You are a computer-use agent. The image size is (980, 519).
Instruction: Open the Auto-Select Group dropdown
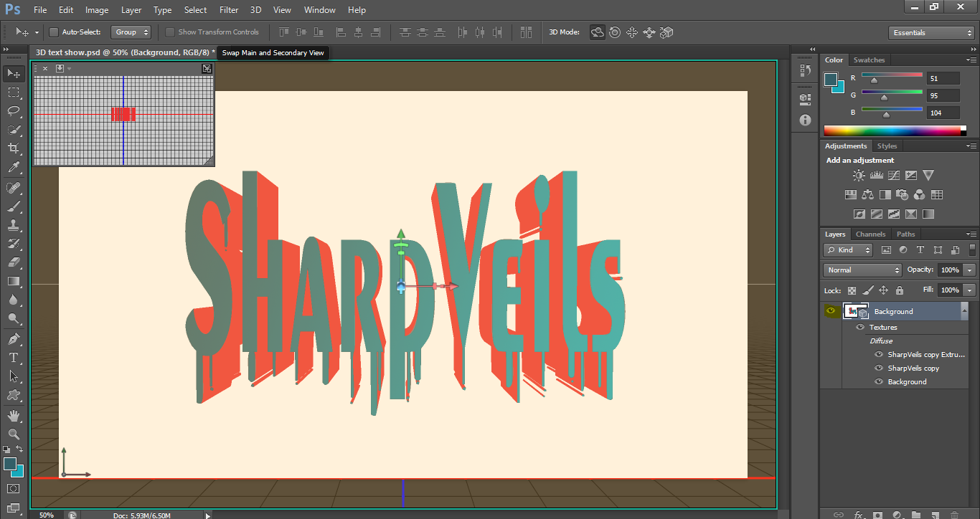click(132, 32)
